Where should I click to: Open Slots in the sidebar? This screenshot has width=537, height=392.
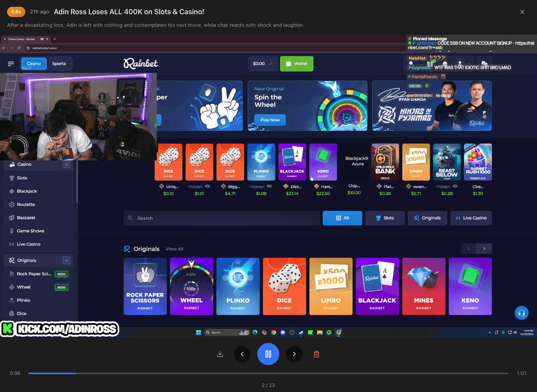coord(22,178)
